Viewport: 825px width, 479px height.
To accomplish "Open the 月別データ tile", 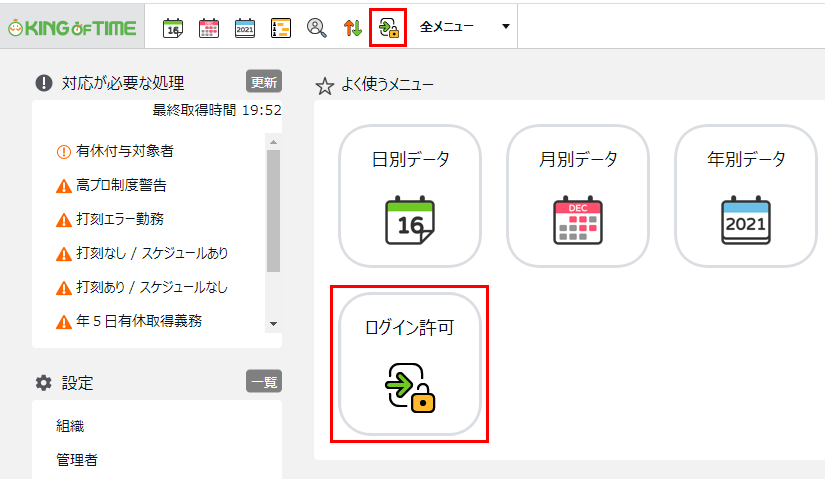I will point(578,196).
